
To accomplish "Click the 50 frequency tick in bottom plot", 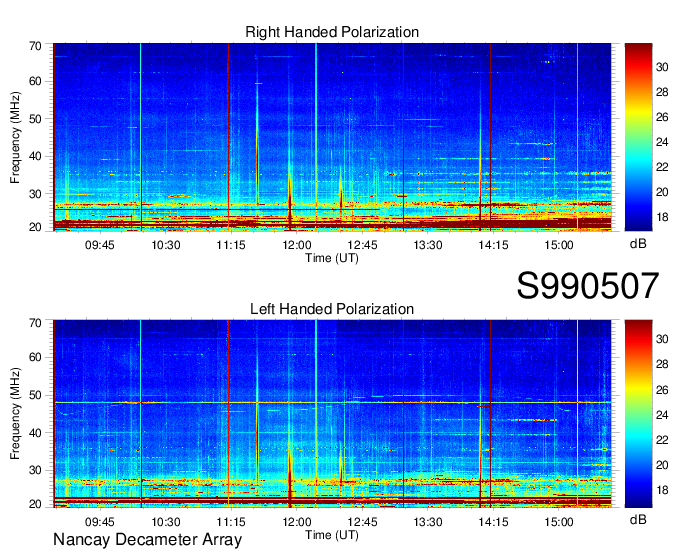I will tap(35, 395).
